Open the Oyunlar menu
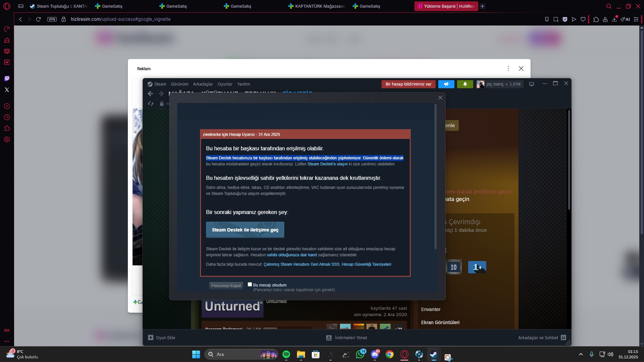Screen dimensions: 644x362 [x=225, y=84]
